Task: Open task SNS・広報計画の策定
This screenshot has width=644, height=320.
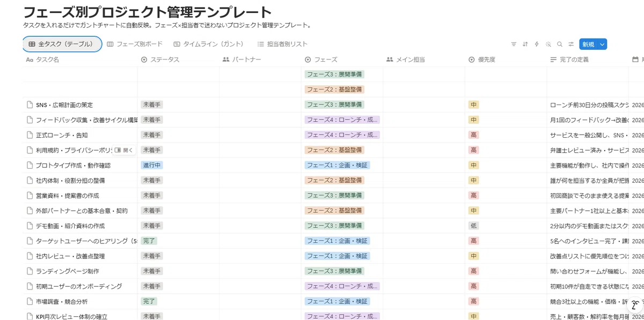Action: tap(64, 105)
